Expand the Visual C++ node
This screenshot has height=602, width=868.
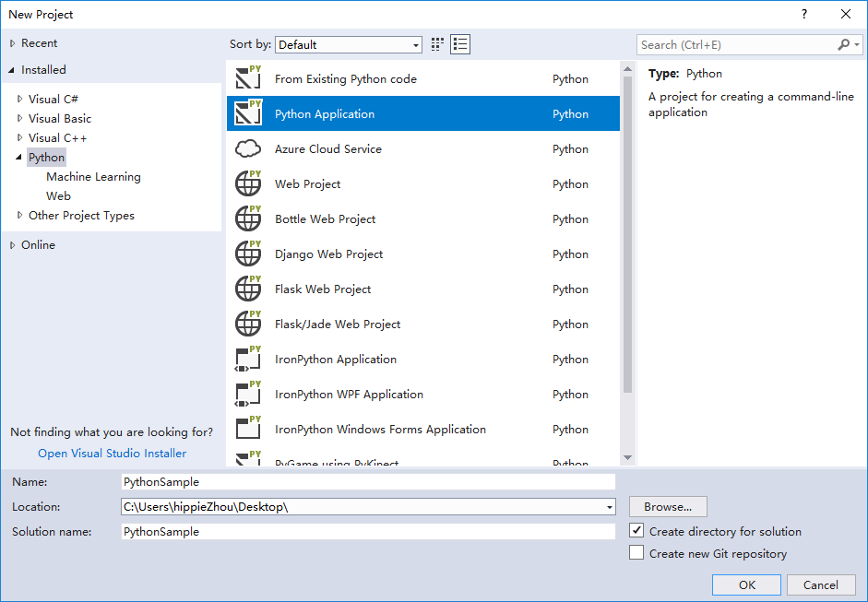click(x=20, y=137)
